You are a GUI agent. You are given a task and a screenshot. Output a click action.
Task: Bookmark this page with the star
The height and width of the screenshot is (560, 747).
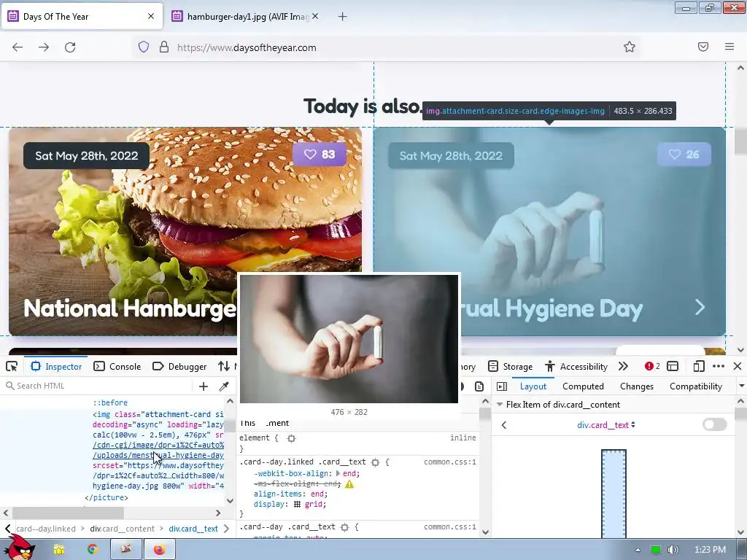(630, 47)
